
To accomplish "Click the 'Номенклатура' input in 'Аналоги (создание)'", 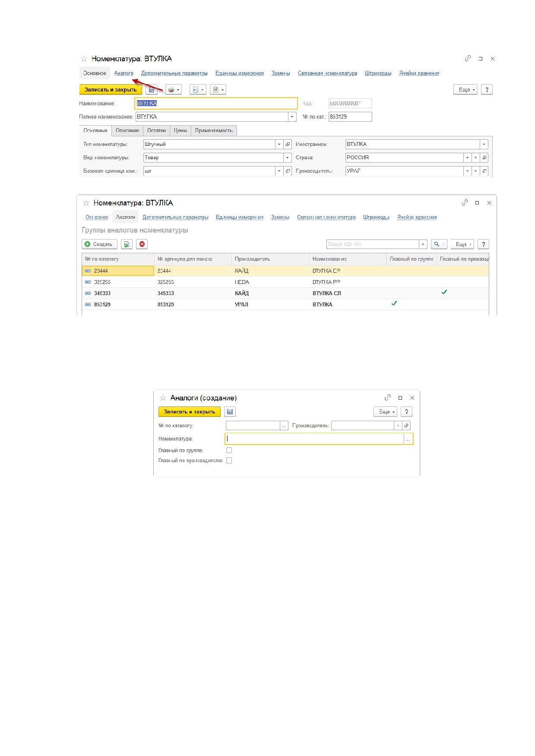I will tap(314, 439).
